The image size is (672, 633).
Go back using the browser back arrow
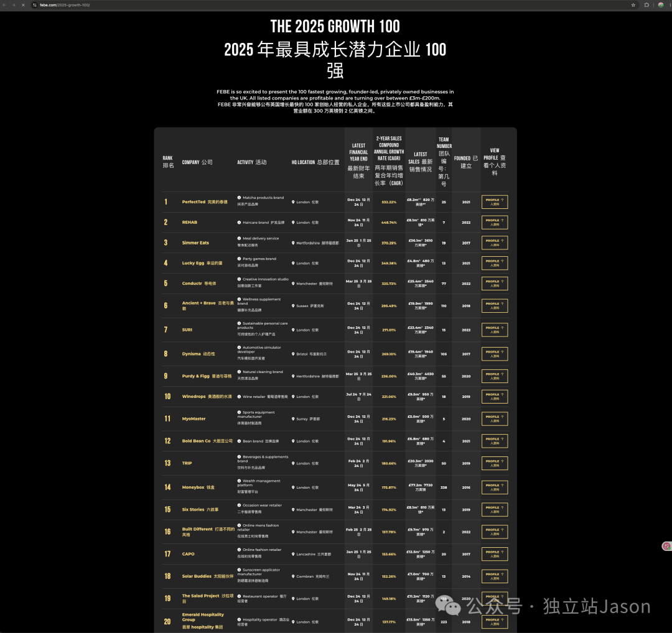[x=4, y=5]
